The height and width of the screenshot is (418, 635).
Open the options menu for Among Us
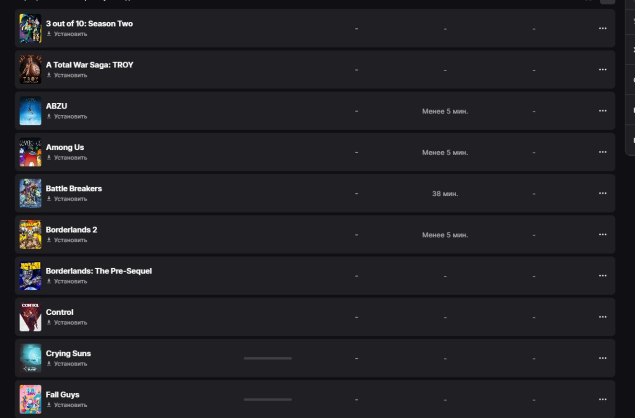602,152
